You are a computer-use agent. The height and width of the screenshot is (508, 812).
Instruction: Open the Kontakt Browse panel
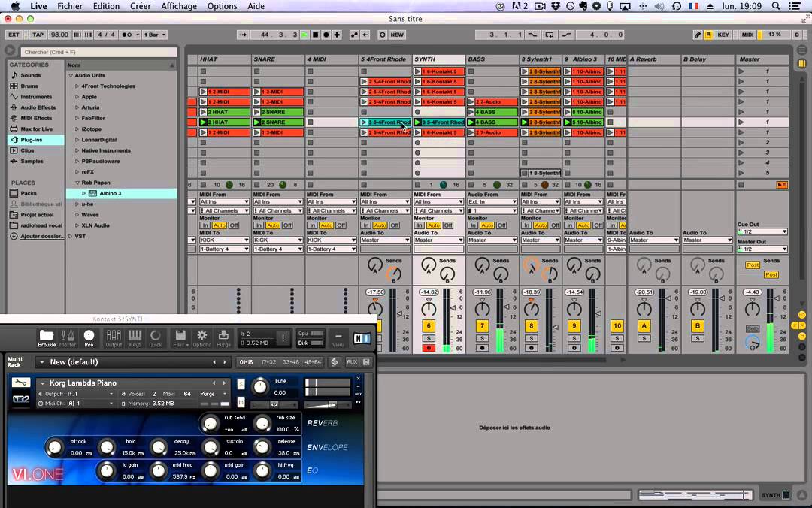(46, 338)
